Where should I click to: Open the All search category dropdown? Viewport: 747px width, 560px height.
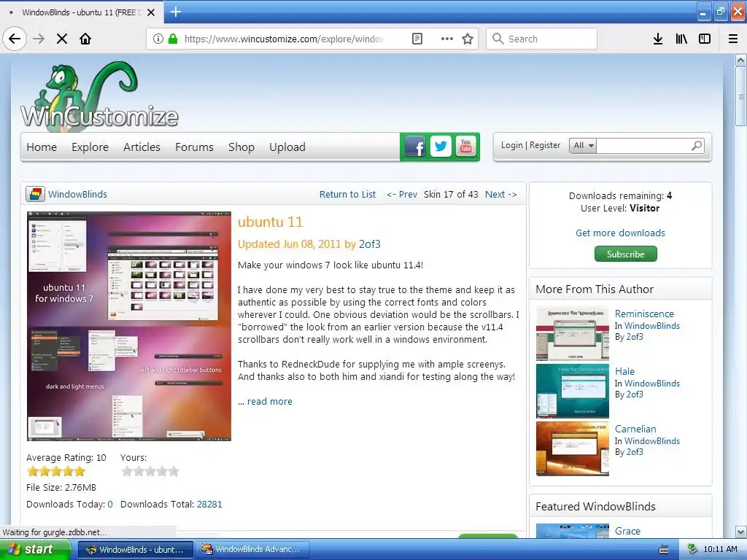pos(583,146)
